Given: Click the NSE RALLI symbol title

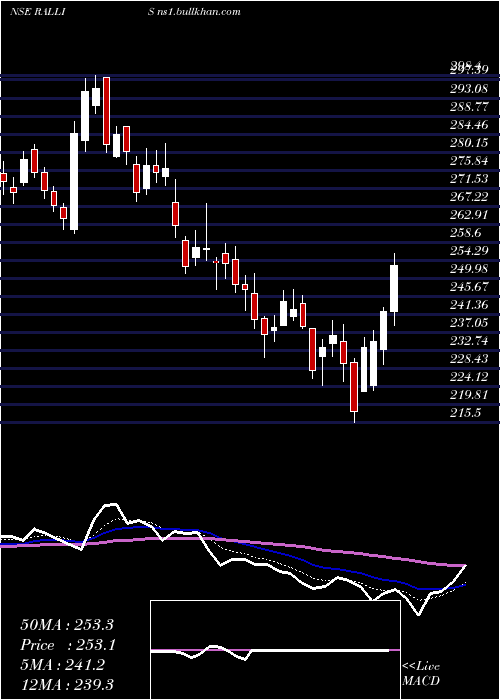Looking at the screenshot, I should click(38, 12).
